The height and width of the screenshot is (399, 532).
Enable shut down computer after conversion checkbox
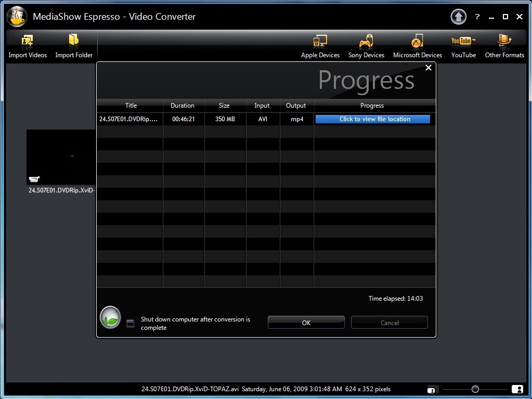click(131, 323)
